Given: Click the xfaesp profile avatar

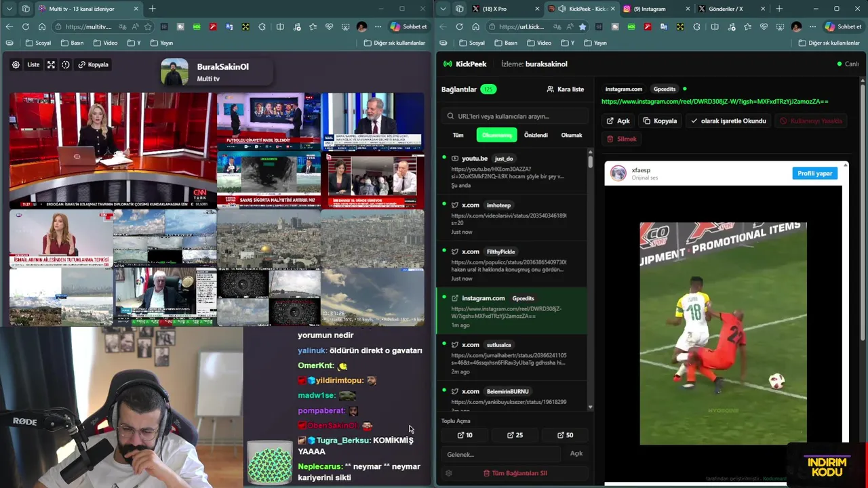Looking at the screenshot, I should pos(618,173).
